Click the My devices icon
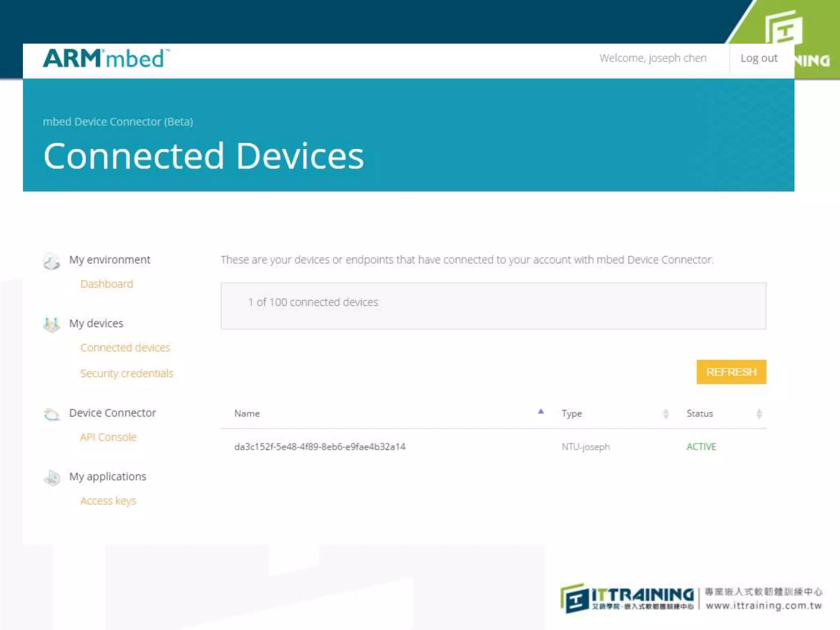The image size is (840, 630). (x=52, y=324)
